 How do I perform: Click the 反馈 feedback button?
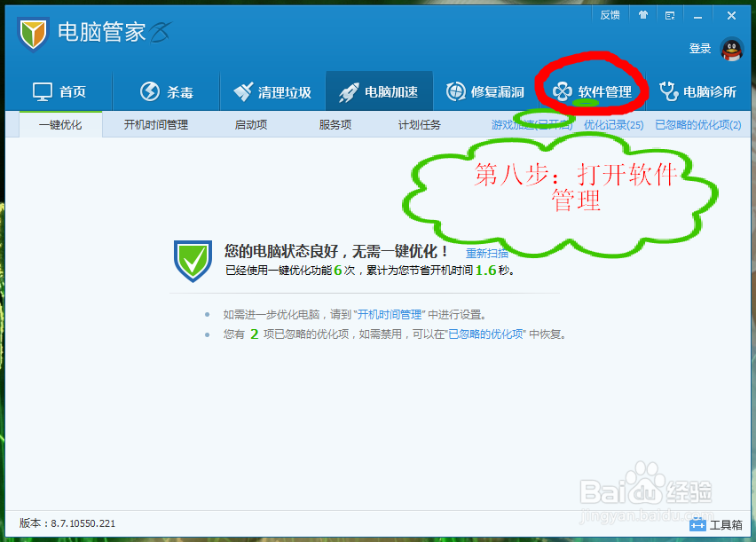click(x=610, y=15)
